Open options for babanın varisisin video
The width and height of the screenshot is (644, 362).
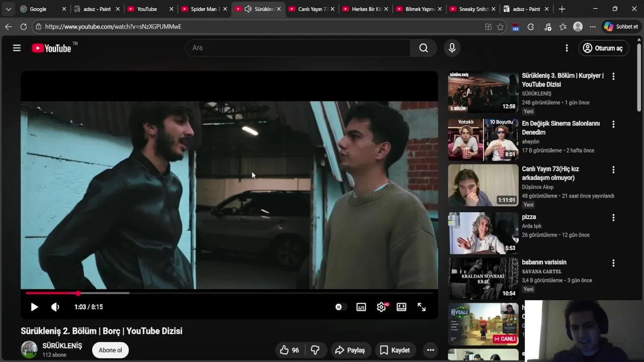(613, 263)
